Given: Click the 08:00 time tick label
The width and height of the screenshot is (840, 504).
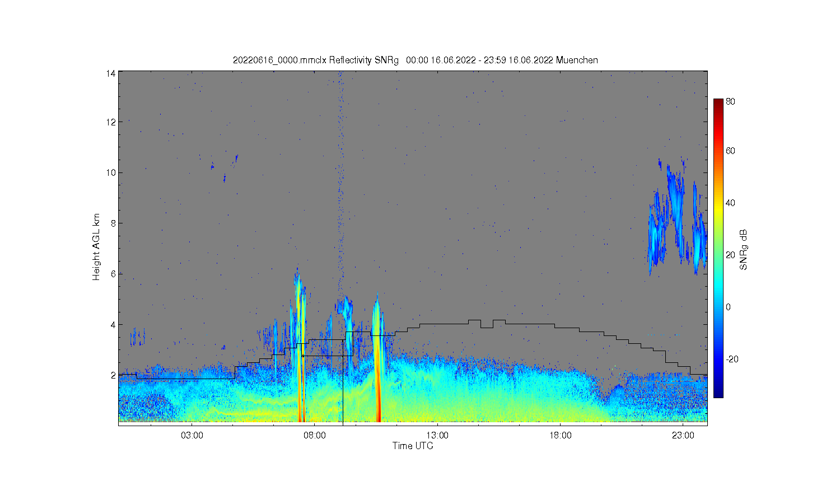Looking at the screenshot, I should pos(314,436).
